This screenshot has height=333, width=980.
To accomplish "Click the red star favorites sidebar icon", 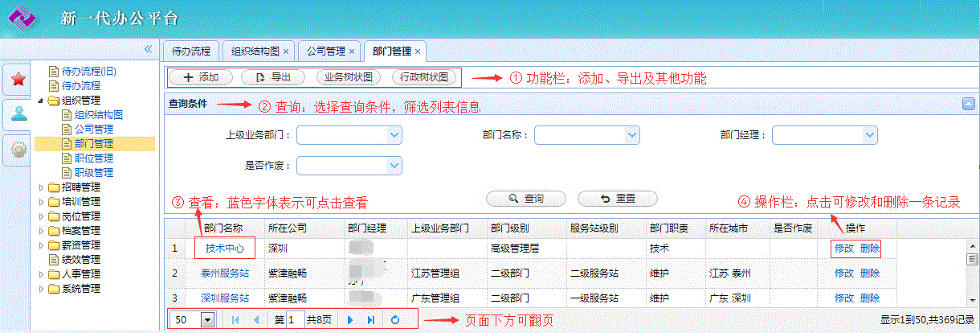I will (x=18, y=79).
